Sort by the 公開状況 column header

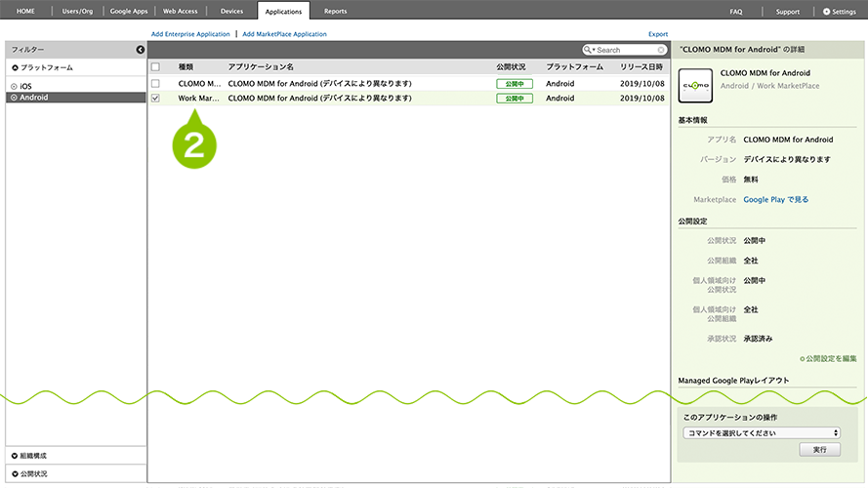(x=511, y=67)
